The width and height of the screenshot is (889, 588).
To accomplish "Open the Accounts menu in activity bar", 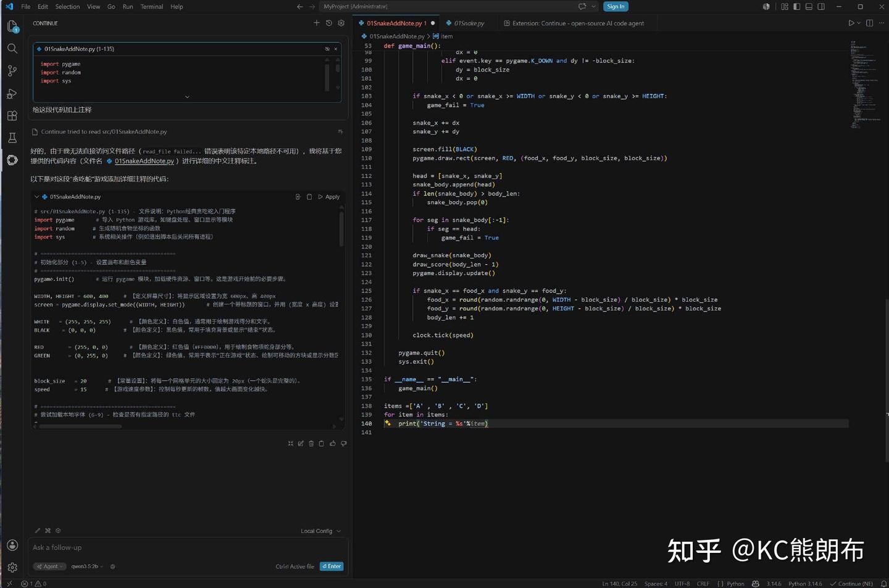I will 12,545.
